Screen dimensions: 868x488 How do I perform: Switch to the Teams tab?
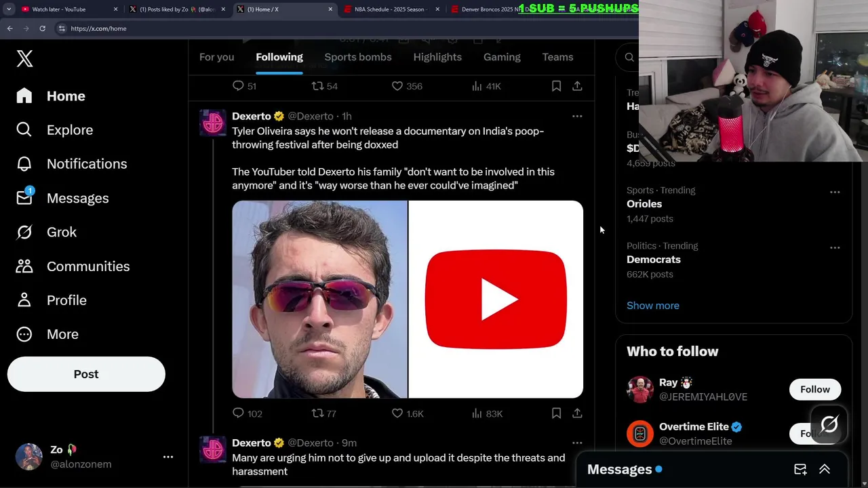click(x=557, y=57)
